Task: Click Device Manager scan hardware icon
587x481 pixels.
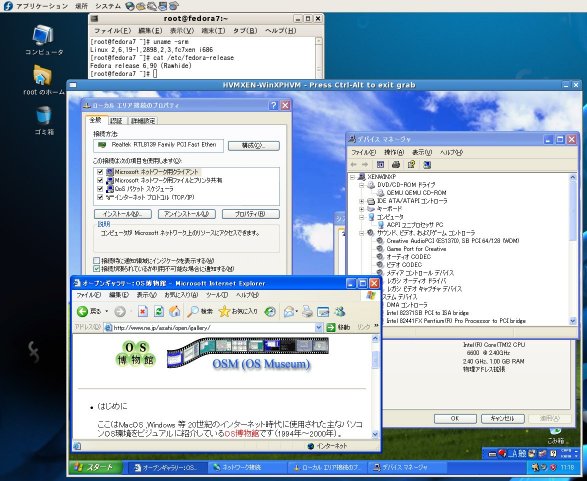Action: tap(427, 164)
